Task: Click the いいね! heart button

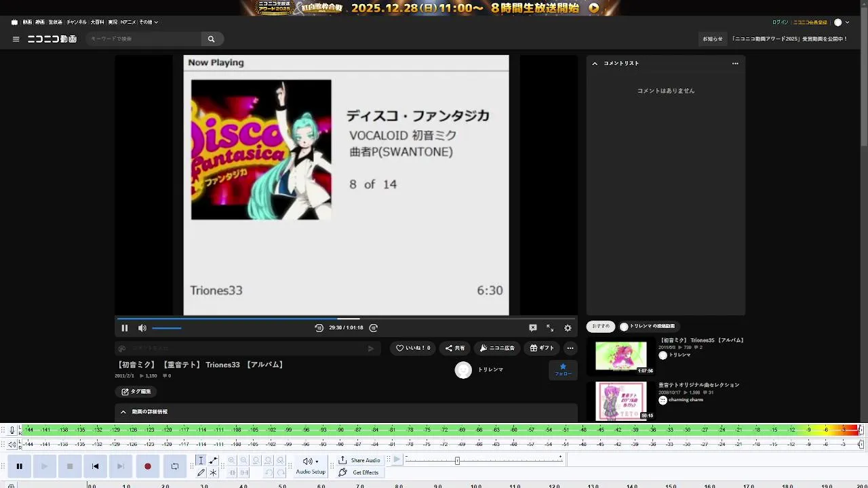Action: click(x=413, y=348)
